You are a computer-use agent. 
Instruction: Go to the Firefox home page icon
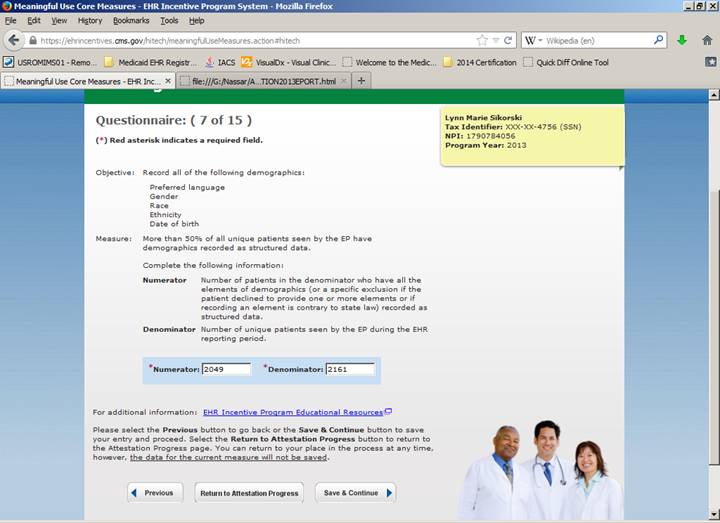point(705,41)
